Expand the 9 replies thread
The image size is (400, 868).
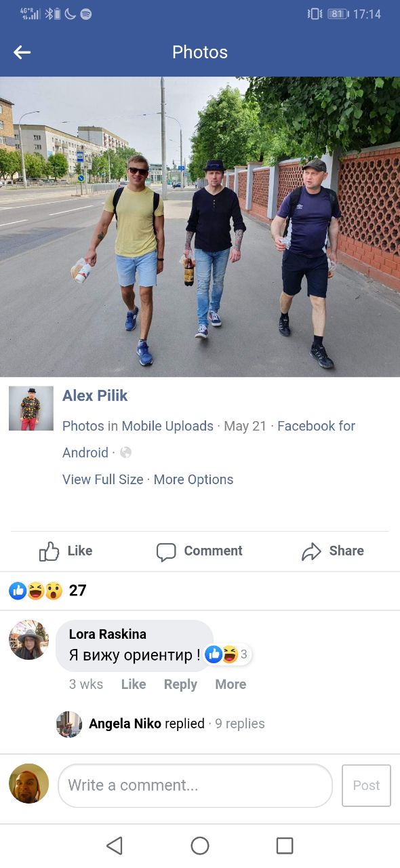[240, 724]
